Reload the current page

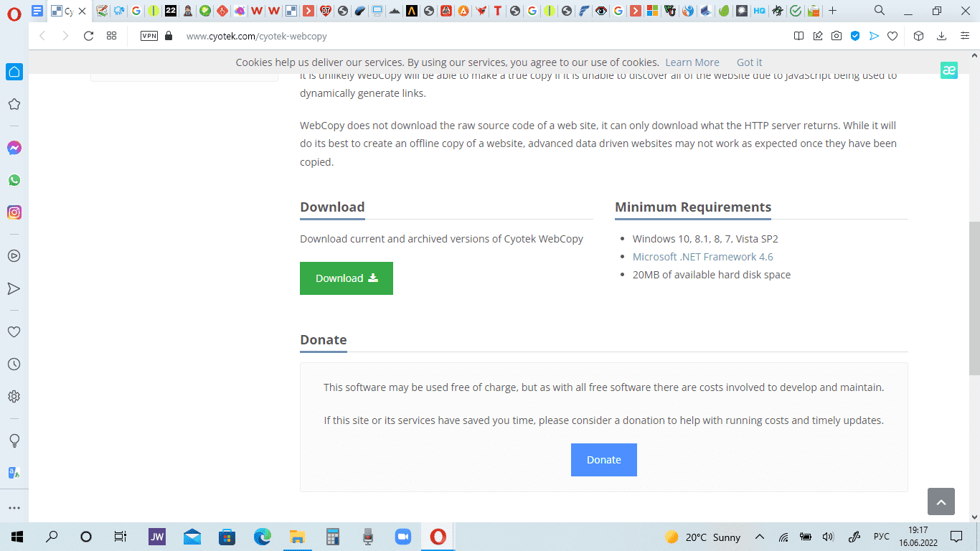88,36
